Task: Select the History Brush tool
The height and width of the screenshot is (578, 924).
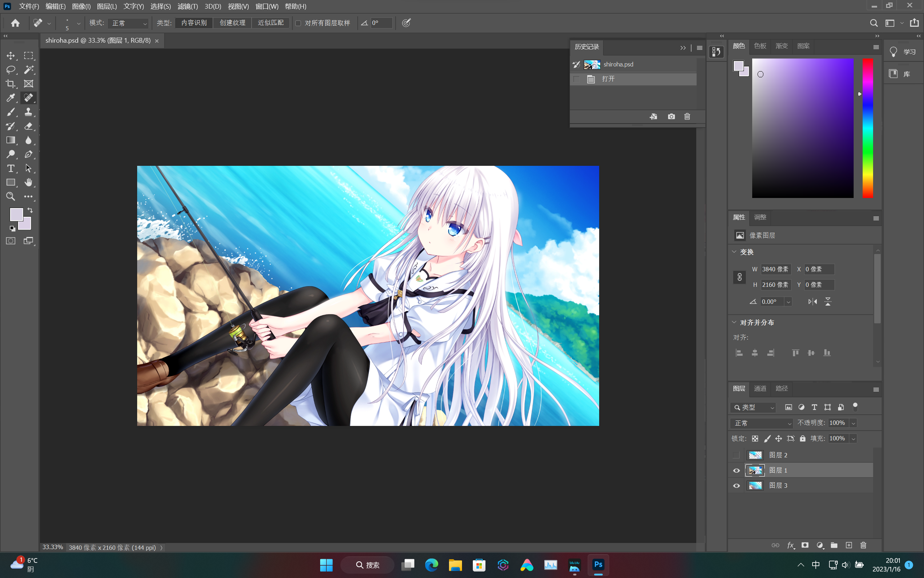Action: (x=11, y=126)
